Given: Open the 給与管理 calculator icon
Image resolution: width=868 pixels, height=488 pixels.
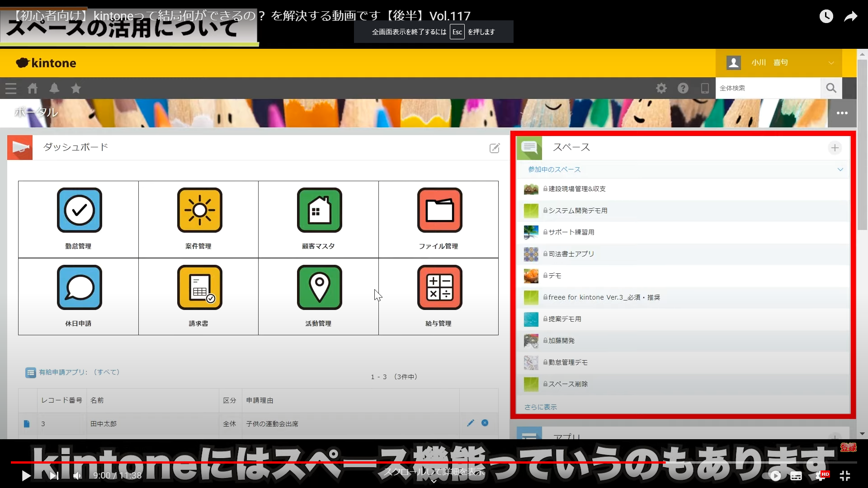Looking at the screenshot, I should tap(439, 288).
